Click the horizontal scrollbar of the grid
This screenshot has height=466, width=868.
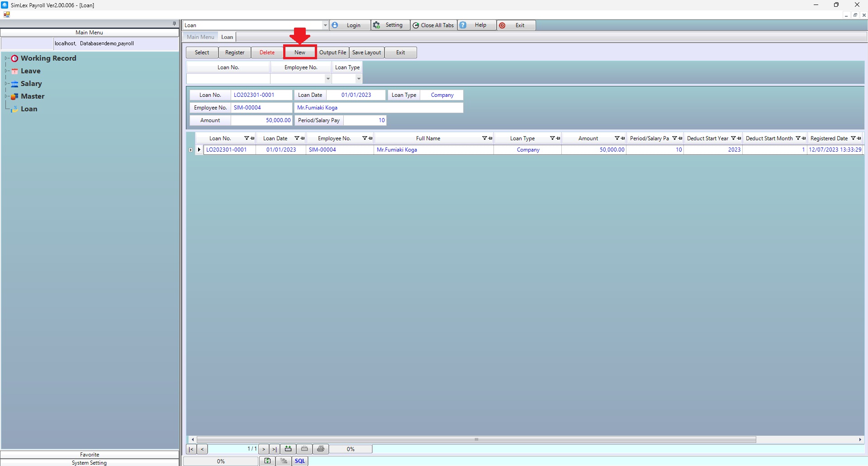click(476, 439)
